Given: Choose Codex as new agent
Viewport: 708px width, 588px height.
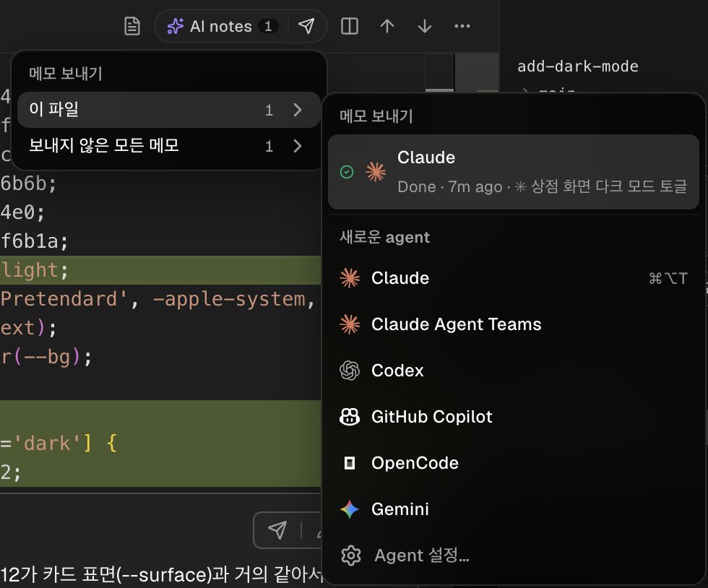Looking at the screenshot, I should 514,371.
